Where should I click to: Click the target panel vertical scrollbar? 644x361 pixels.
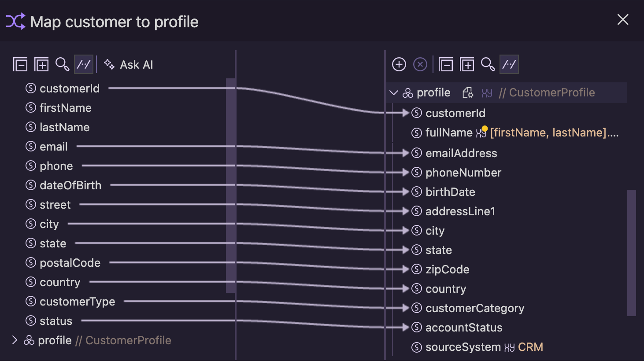(x=632, y=253)
